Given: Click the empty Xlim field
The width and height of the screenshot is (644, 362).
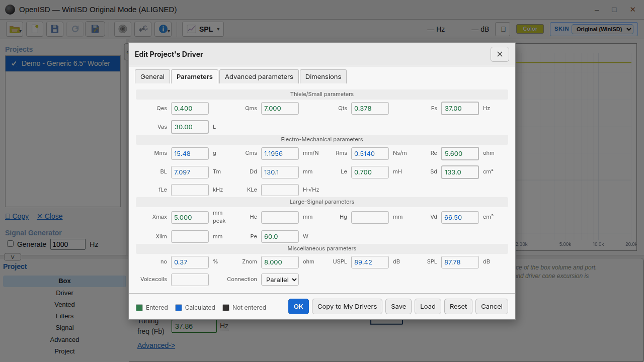Looking at the screenshot, I should (x=190, y=236).
